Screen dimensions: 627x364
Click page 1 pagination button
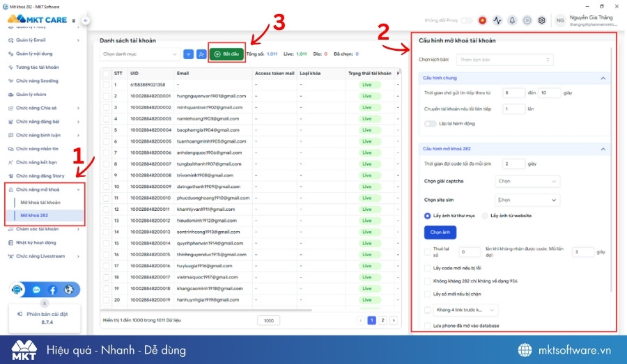[x=371, y=320]
